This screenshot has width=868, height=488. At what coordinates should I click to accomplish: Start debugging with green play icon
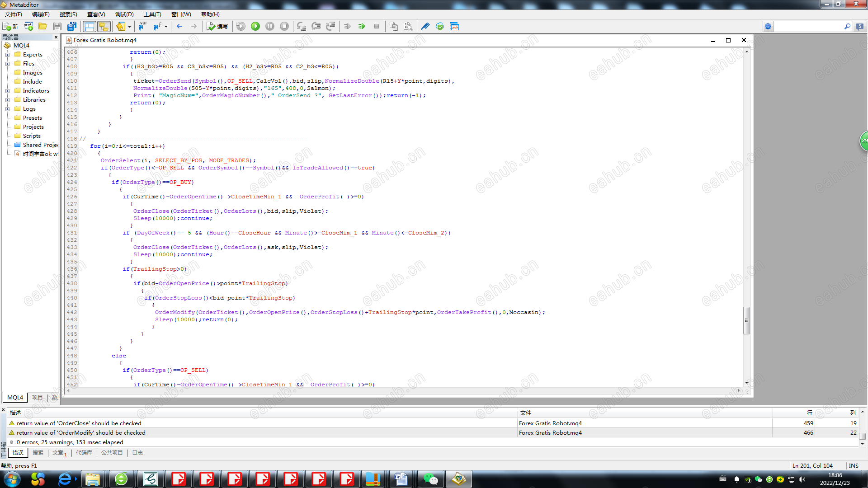click(255, 26)
